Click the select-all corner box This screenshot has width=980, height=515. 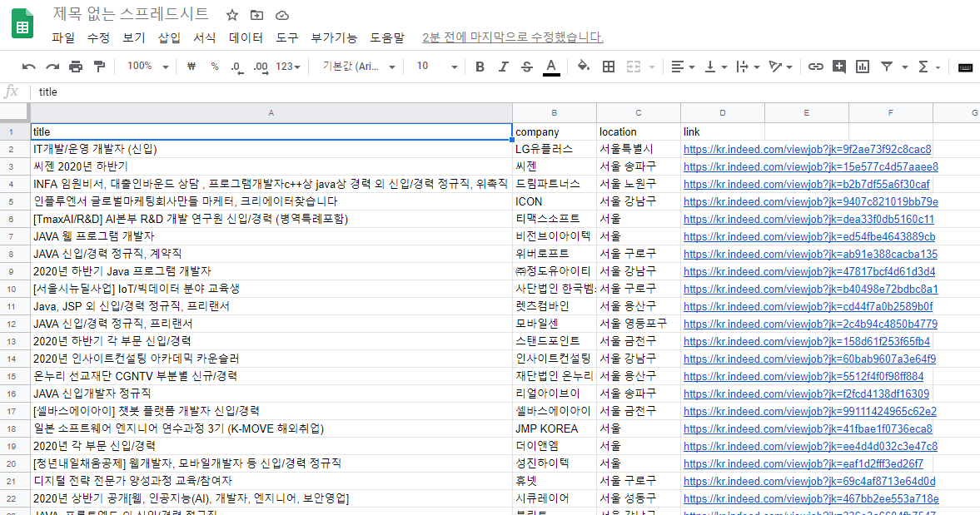[x=14, y=113]
